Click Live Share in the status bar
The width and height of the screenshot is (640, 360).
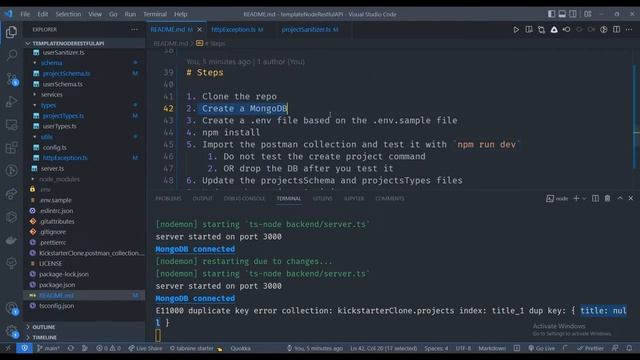tap(145, 348)
